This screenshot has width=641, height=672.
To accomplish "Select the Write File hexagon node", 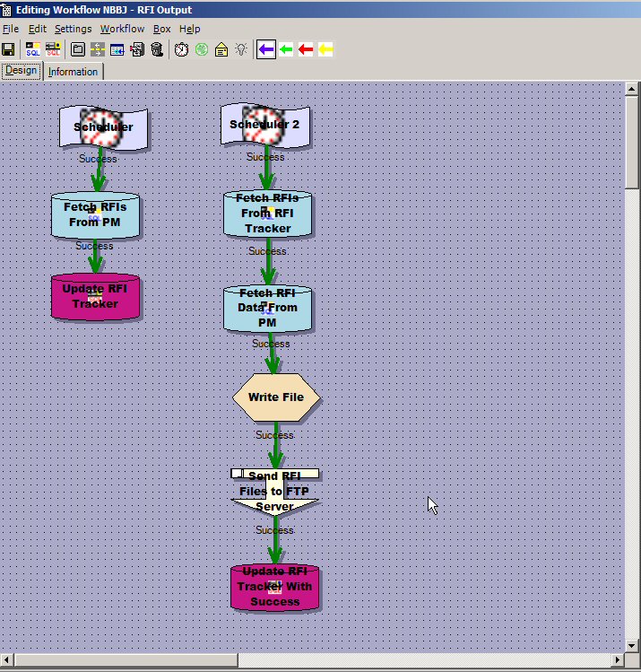I will click(276, 397).
